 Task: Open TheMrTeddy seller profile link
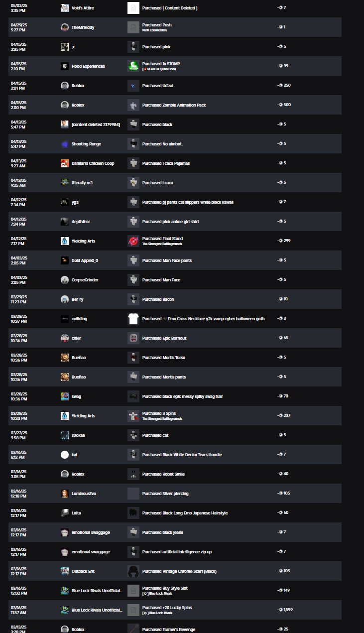pyautogui.click(x=83, y=27)
